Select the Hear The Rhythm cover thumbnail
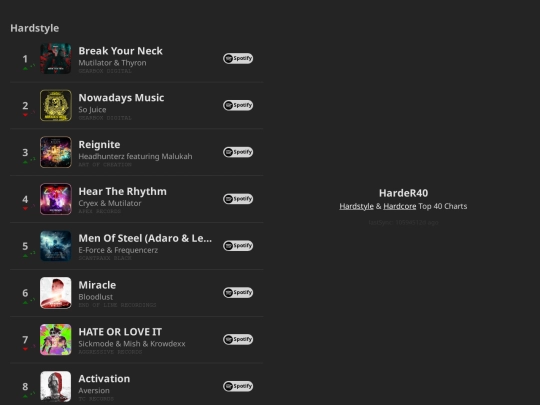Image resolution: width=540 pixels, height=405 pixels. coord(56,199)
